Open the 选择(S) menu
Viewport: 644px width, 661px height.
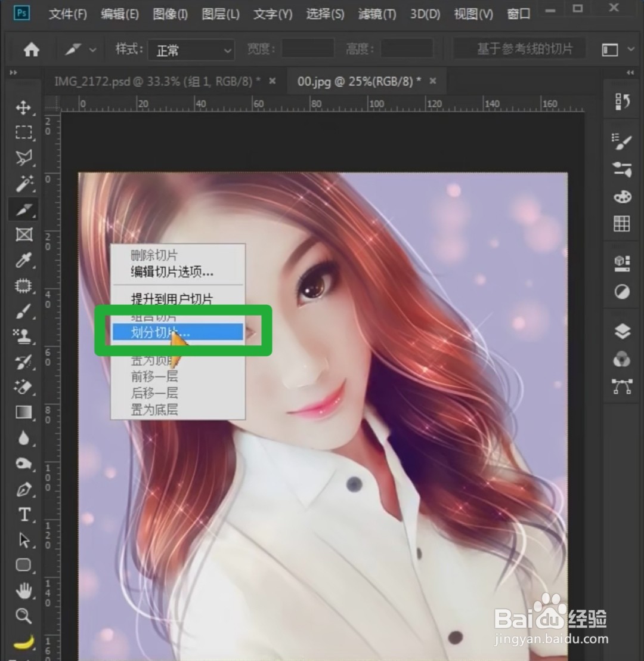pos(325,14)
